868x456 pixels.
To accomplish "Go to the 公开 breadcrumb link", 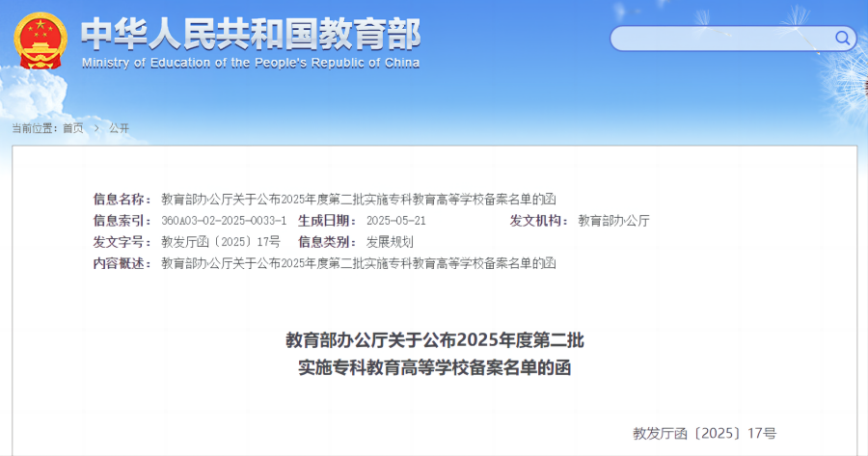I will point(119,128).
